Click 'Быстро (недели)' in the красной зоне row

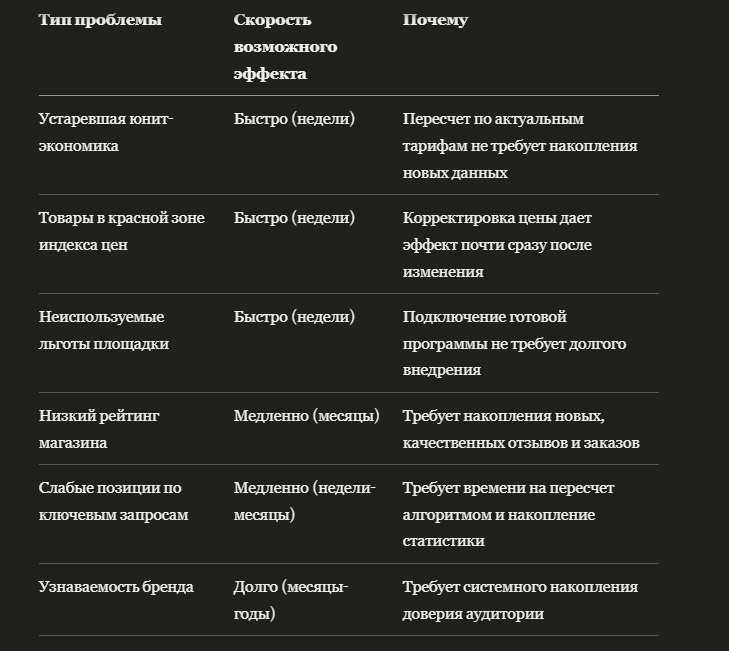[x=294, y=218]
